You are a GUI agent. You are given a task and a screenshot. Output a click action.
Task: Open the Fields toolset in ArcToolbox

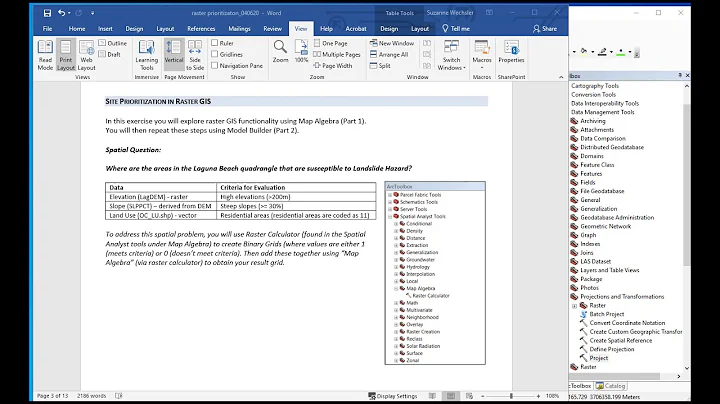(x=587, y=182)
